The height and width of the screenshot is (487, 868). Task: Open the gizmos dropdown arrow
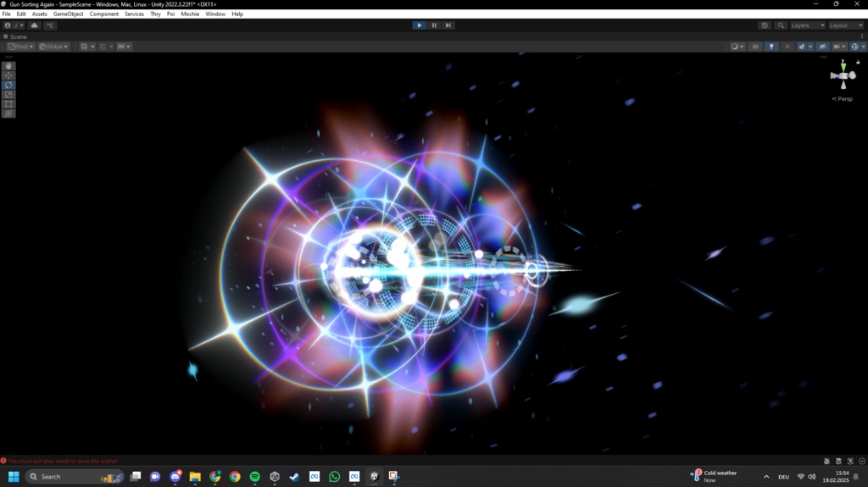point(863,47)
